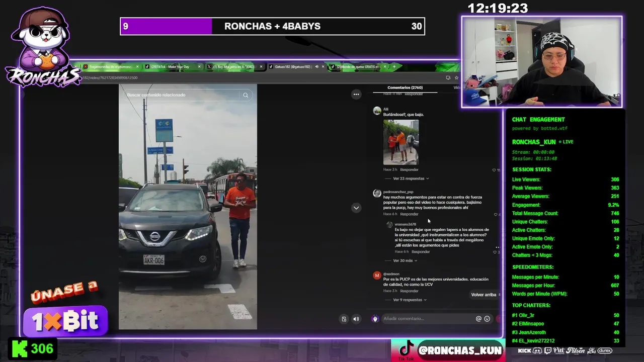644x362 pixels.
Task: Click the M avatar of asdeson
Action: [x=377, y=276]
